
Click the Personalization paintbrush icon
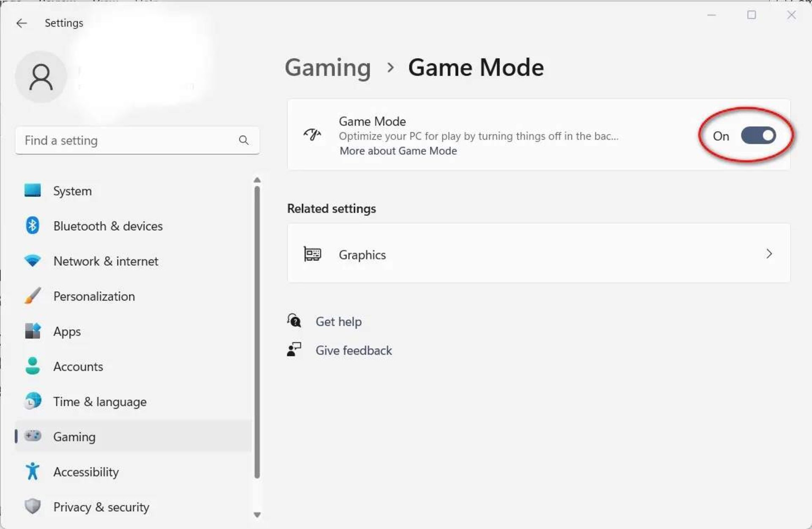[33, 296]
